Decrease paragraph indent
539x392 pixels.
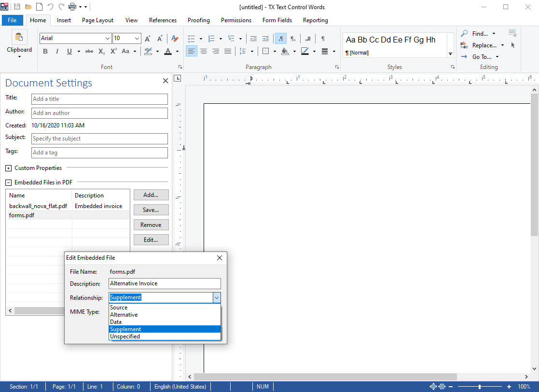[x=253, y=39]
